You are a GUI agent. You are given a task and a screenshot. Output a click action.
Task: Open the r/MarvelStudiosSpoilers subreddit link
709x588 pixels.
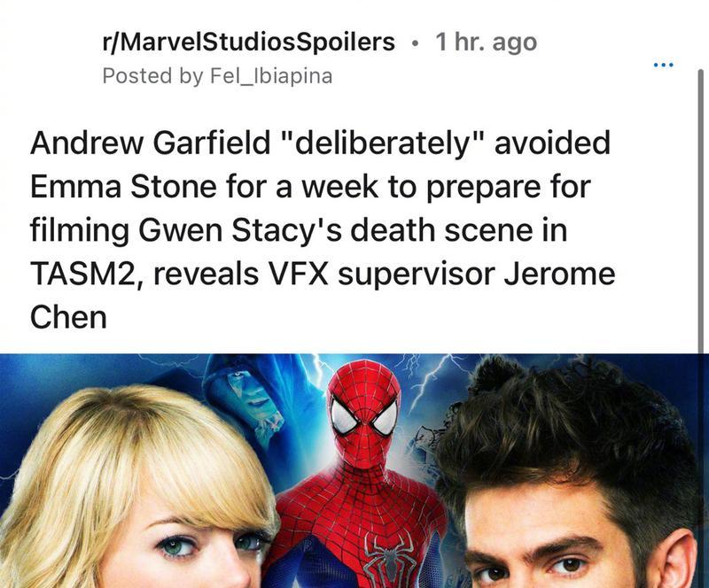point(249,42)
